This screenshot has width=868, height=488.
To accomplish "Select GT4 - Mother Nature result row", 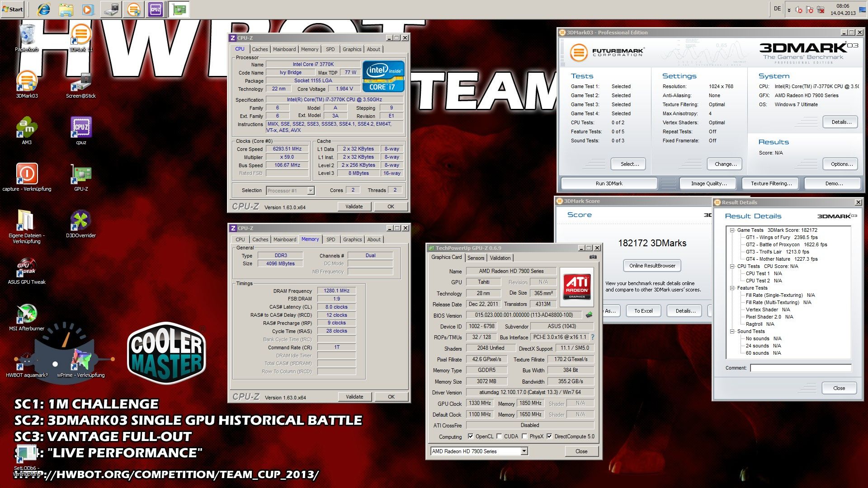I will click(x=781, y=259).
